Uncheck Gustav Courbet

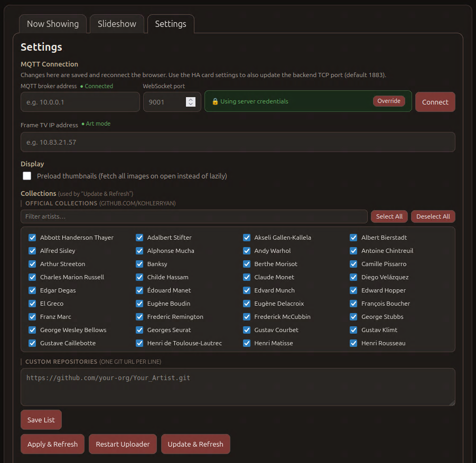pyautogui.click(x=247, y=330)
